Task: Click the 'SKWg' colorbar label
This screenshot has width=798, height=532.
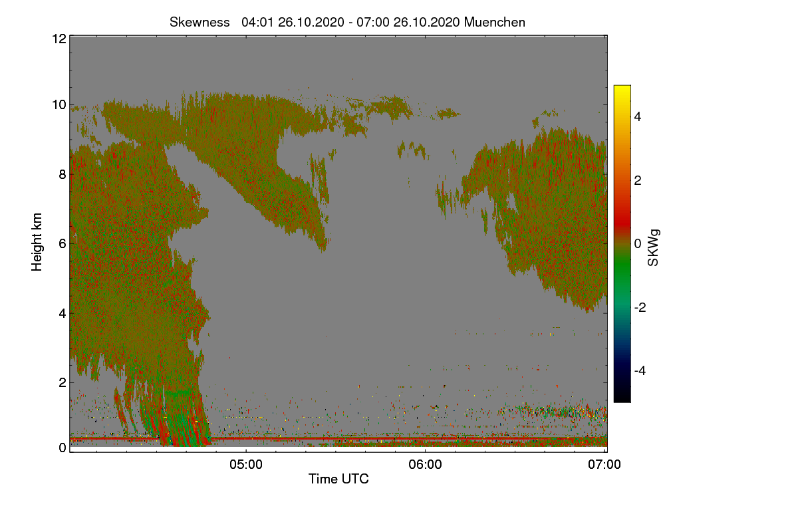Action: click(x=654, y=247)
